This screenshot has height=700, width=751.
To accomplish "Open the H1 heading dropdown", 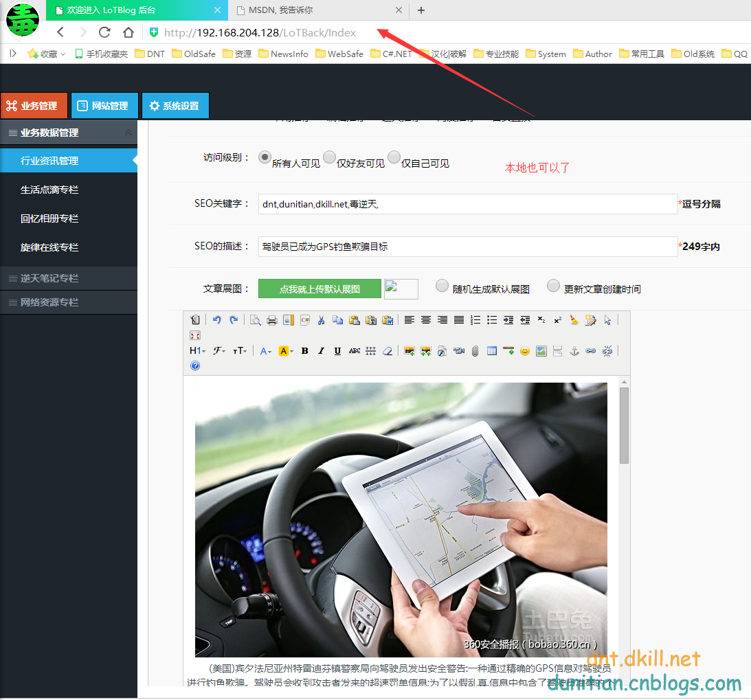I will coord(197,351).
